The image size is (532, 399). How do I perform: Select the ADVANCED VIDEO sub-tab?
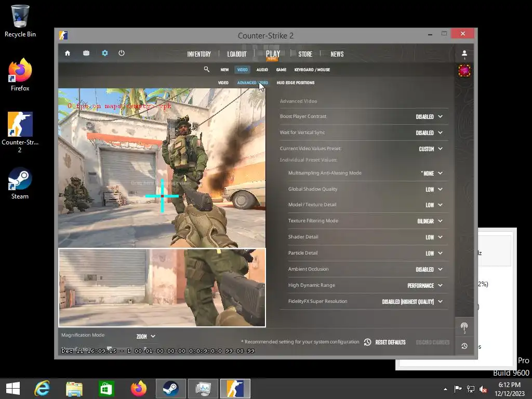pos(252,83)
